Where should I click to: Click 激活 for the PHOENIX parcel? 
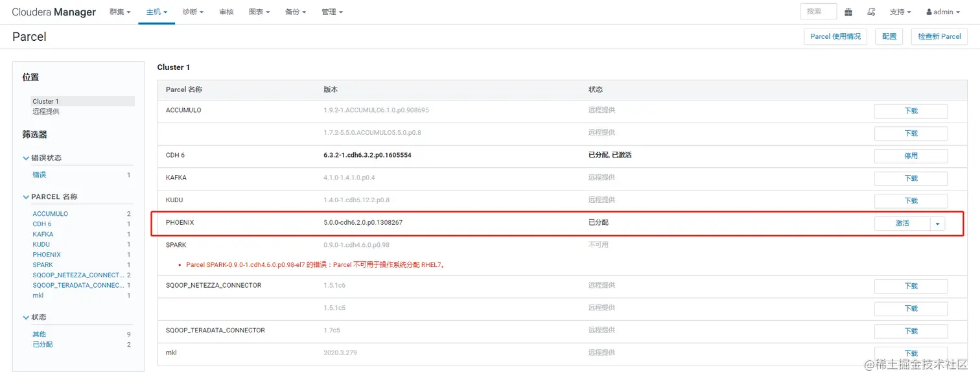[x=902, y=223]
